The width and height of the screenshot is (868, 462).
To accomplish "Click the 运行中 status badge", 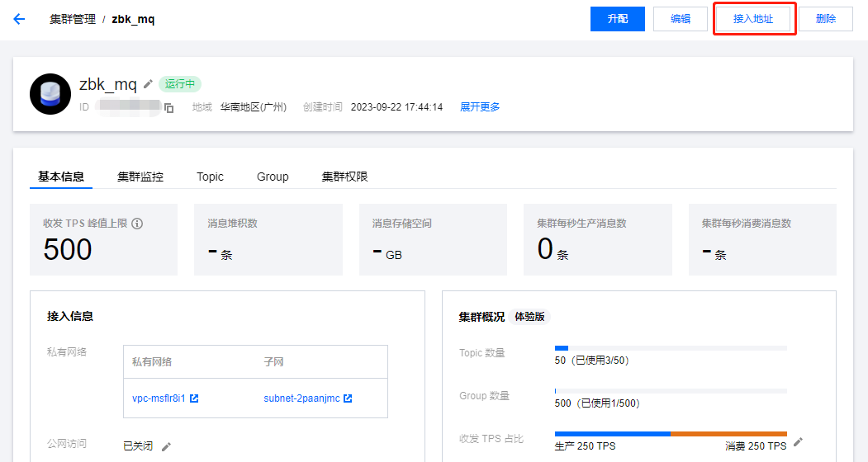I will coord(180,84).
